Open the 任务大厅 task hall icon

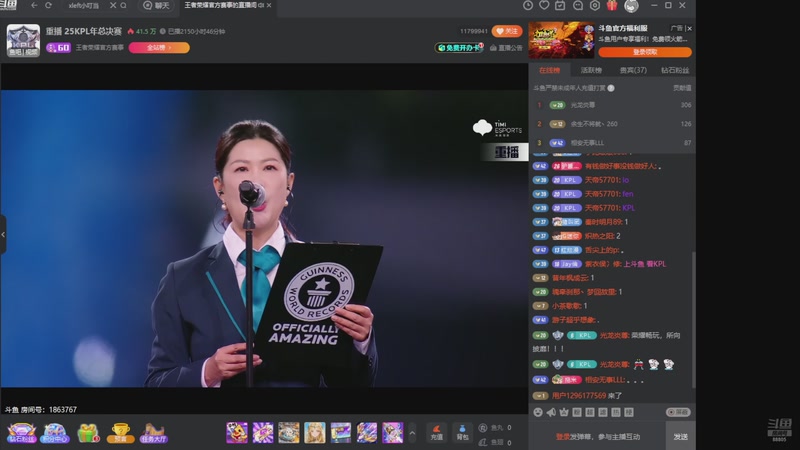154,433
